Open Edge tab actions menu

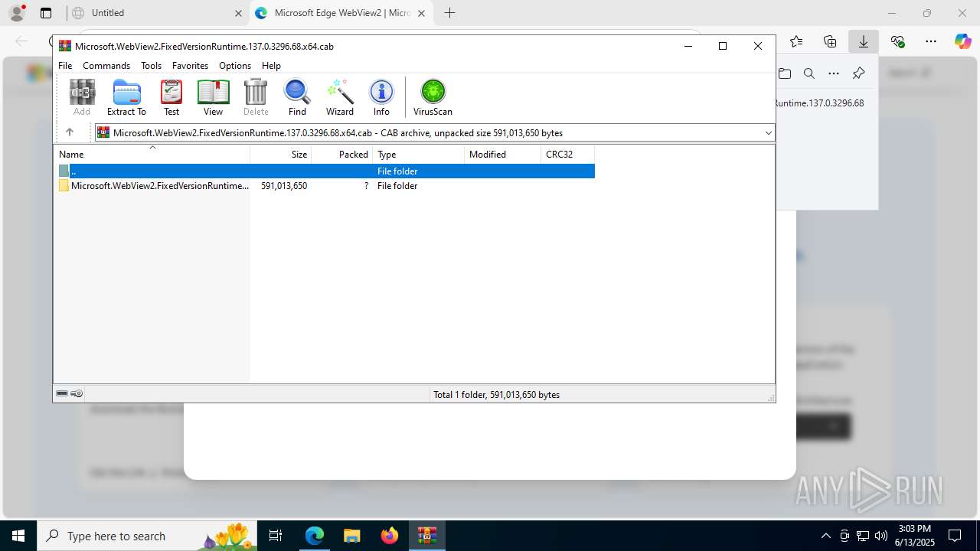coord(46,13)
